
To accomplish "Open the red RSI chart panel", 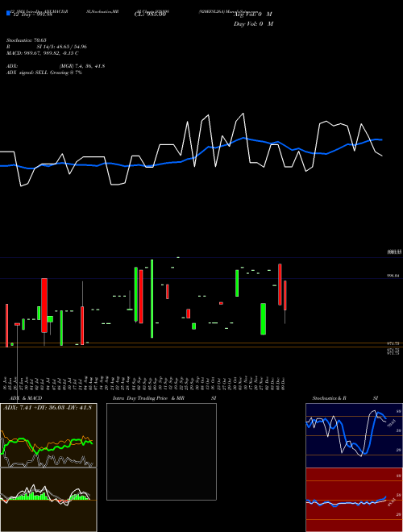I will (x=354, y=500).
